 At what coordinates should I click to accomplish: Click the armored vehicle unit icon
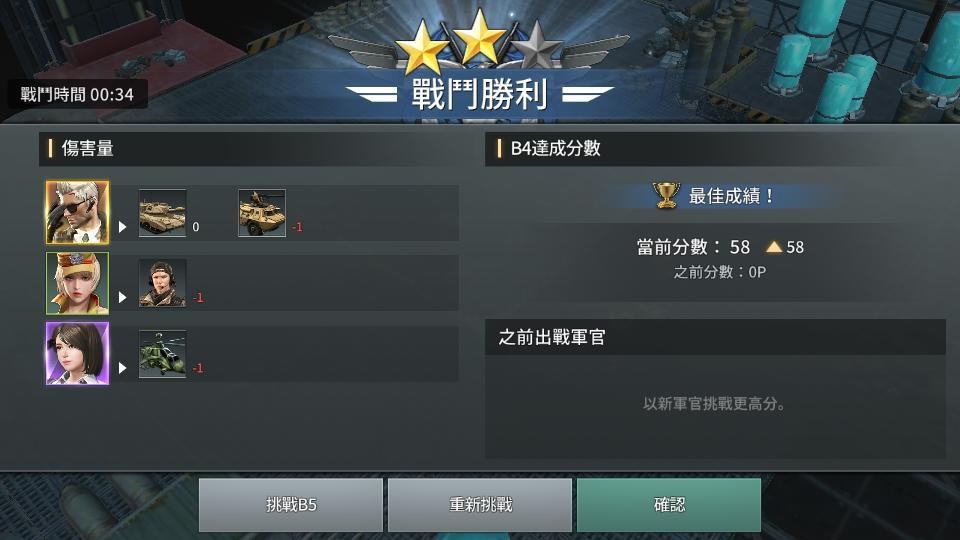click(x=261, y=212)
